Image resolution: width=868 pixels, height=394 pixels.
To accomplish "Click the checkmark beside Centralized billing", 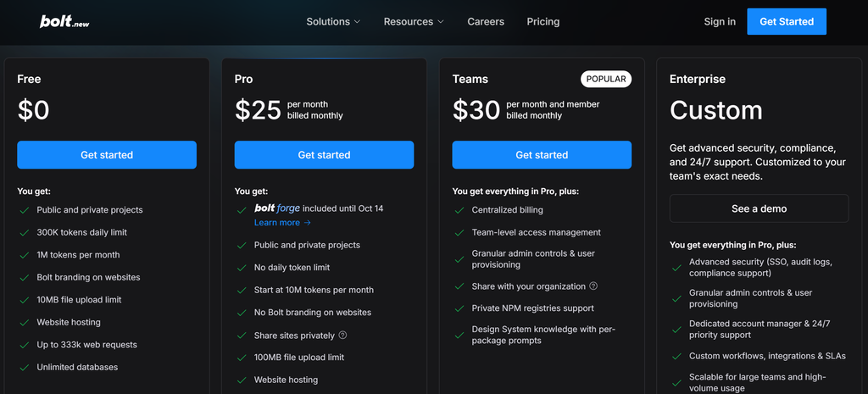I will point(459,210).
